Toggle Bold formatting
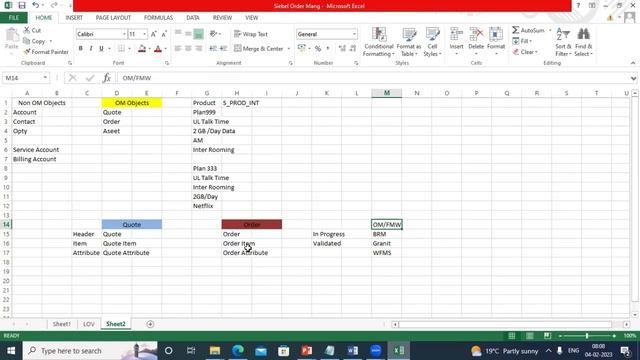Screen dimensions: 640x360 80,49
